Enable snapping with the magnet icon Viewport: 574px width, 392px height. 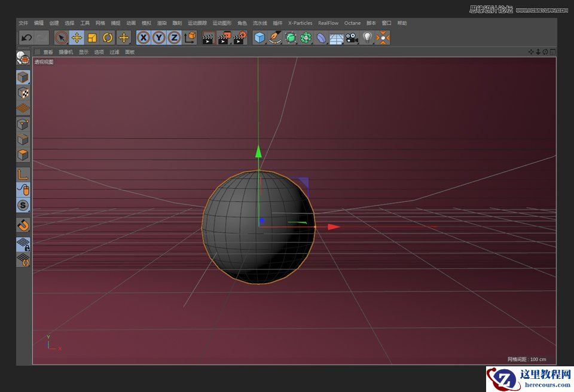(x=23, y=225)
